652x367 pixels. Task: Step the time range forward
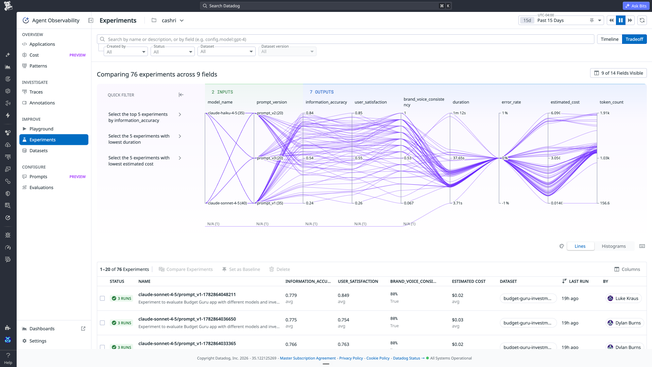(630, 20)
